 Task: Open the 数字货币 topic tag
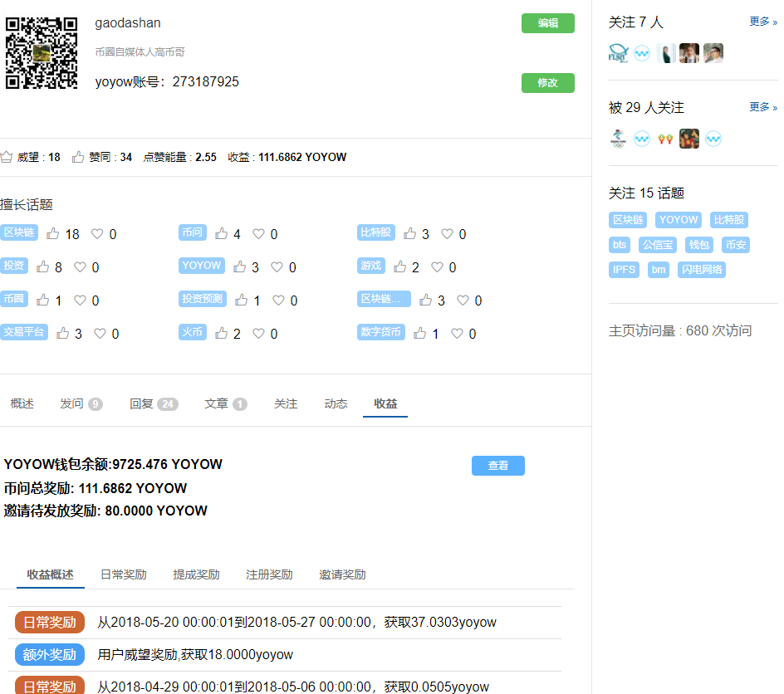pyautogui.click(x=381, y=332)
